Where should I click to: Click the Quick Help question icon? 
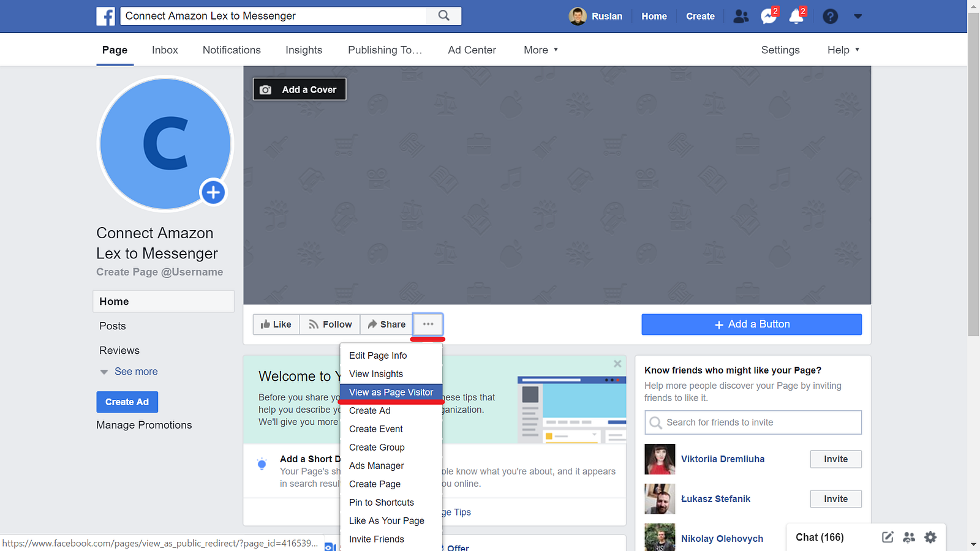pos(830,17)
